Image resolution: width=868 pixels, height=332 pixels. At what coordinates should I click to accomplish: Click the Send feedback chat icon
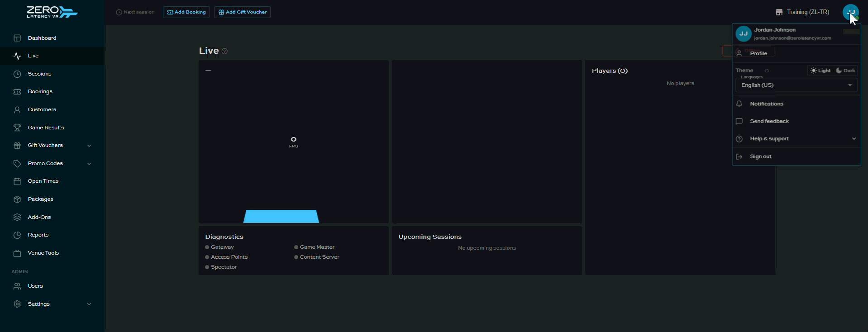click(739, 121)
